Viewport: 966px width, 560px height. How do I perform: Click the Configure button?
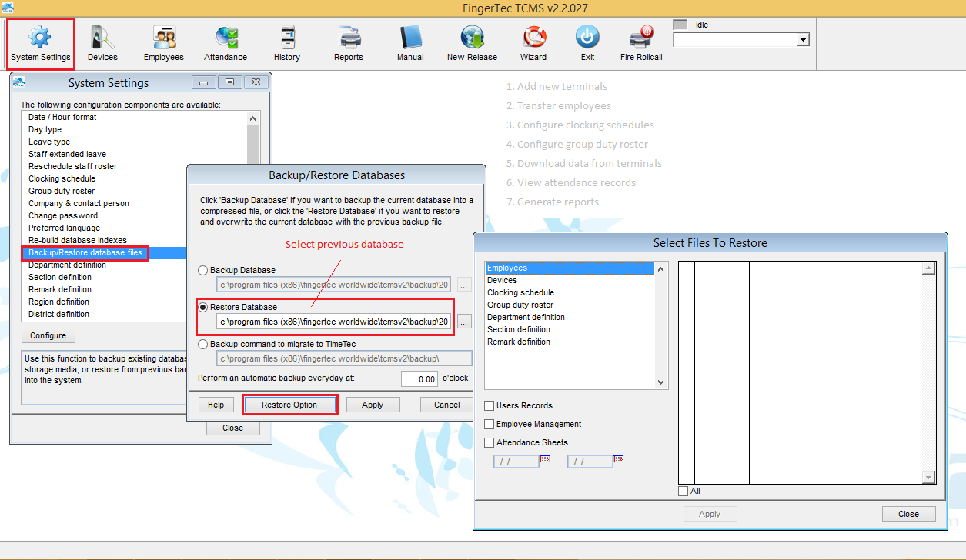click(48, 335)
